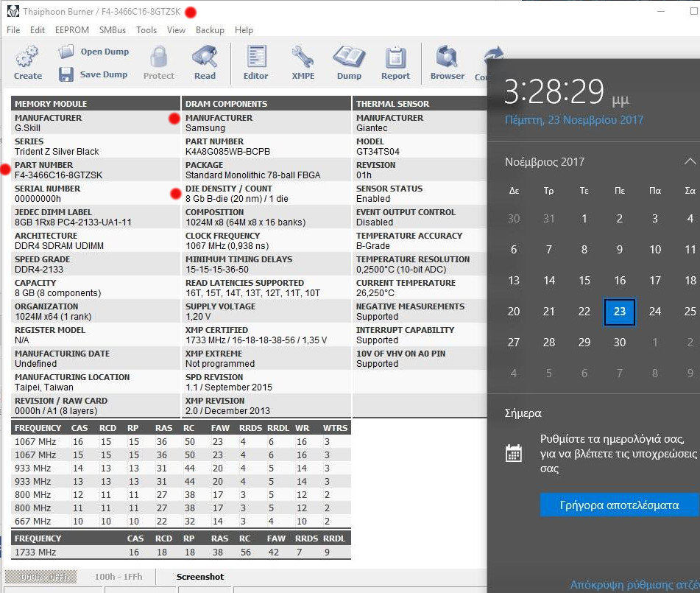
Task: Click the part number F4-3466C16-8GTZSK value
Action: pos(58,175)
